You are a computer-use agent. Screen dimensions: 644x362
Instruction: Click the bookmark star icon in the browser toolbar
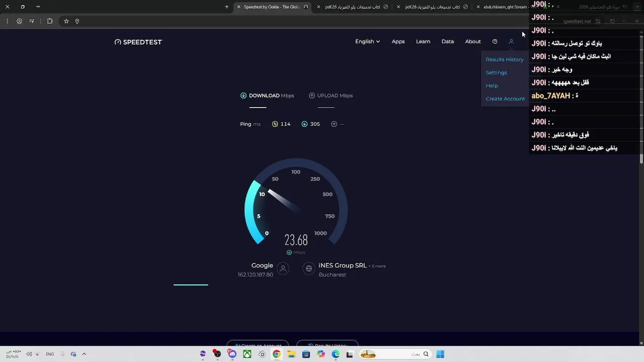point(66,21)
